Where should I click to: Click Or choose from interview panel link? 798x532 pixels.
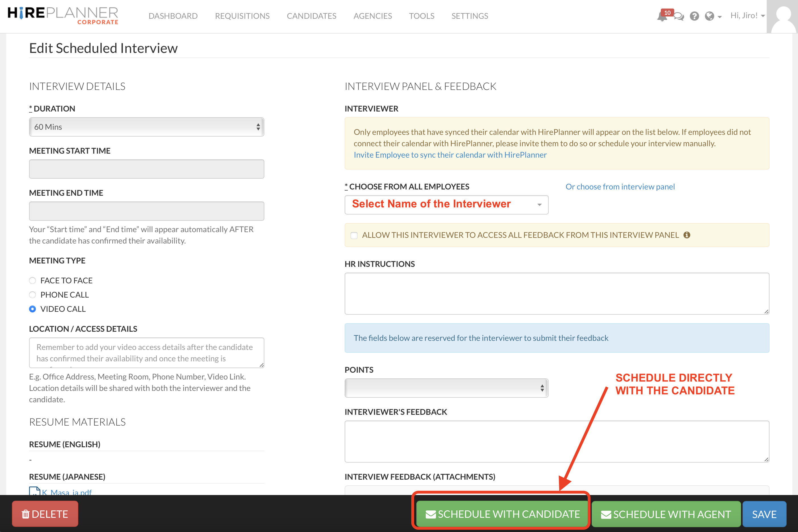[x=620, y=187]
